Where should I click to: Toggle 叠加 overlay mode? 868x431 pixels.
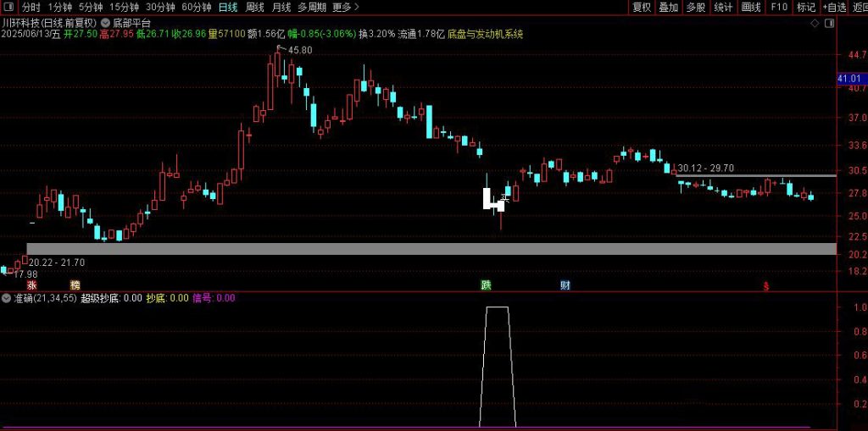(669, 8)
